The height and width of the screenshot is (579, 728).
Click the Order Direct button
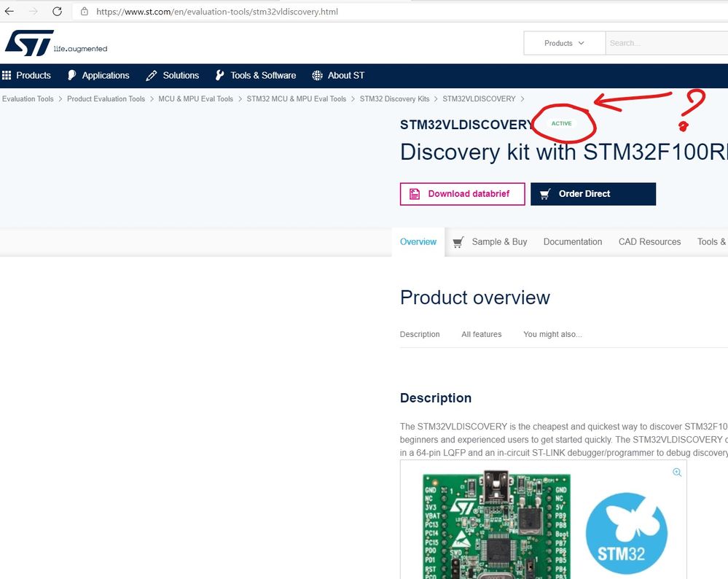click(593, 194)
